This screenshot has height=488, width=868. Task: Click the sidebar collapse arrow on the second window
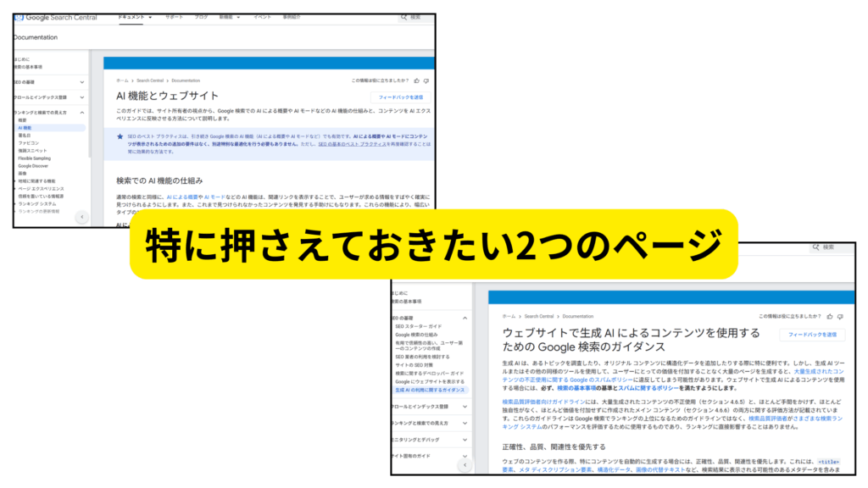tap(465, 464)
